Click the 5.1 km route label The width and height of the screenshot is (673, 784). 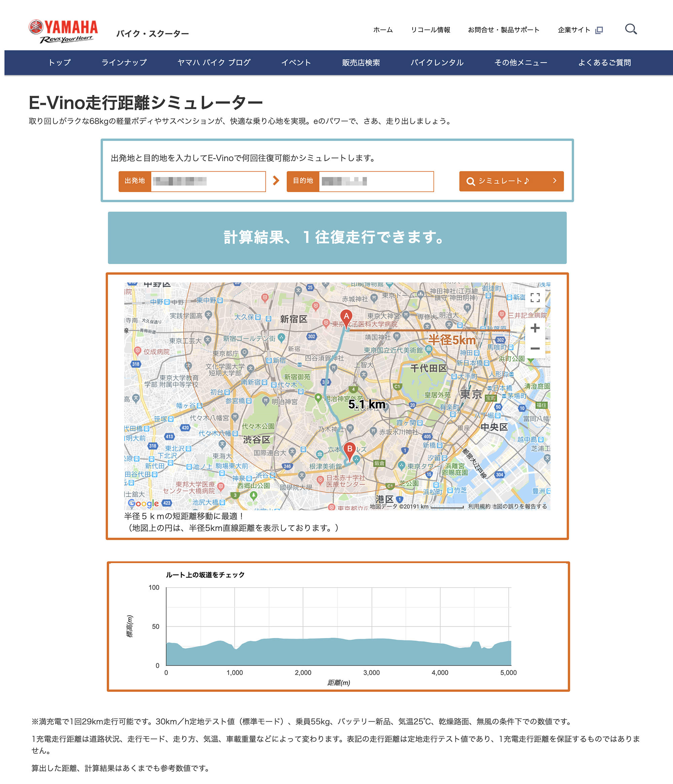(366, 404)
